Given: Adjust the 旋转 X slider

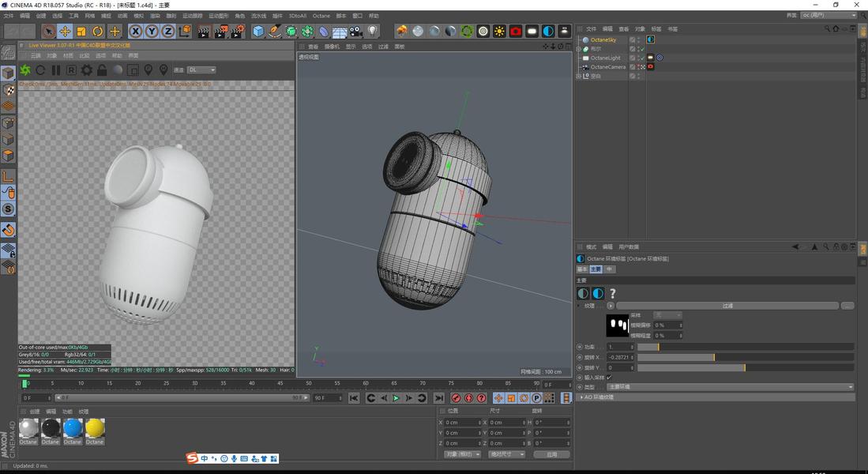Looking at the screenshot, I should (745, 358).
